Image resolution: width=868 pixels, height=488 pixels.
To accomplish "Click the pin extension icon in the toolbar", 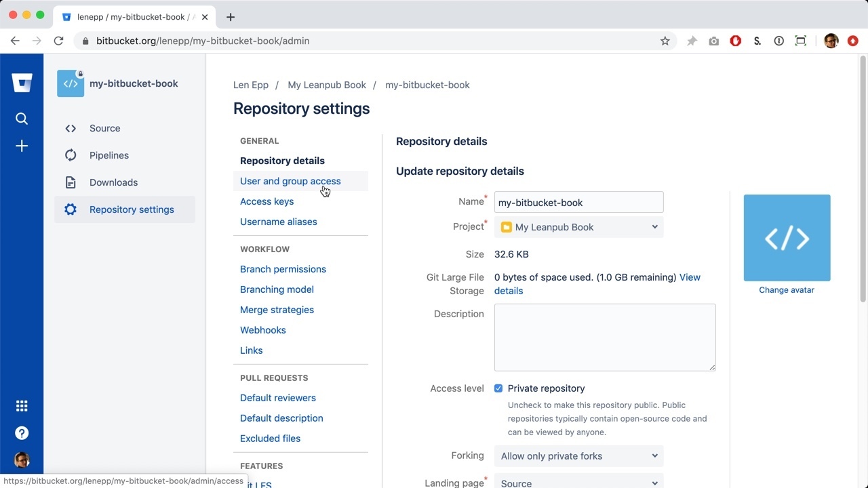I will click(692, 41).
